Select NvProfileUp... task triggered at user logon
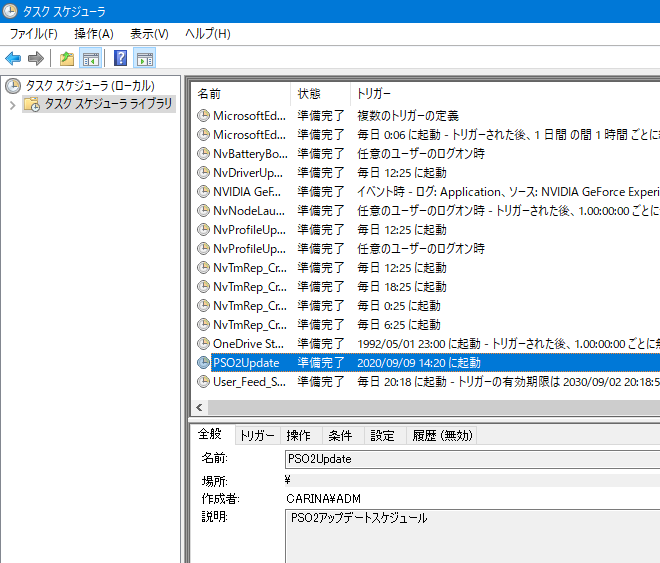The height and width of the screenshot is (563, 660). tap(428, 249)
